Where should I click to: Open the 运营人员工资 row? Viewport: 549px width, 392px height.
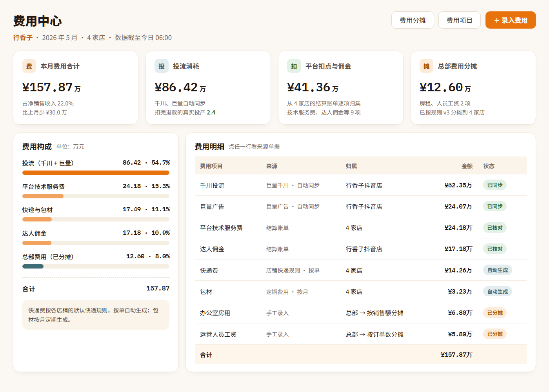click(361, 334)
